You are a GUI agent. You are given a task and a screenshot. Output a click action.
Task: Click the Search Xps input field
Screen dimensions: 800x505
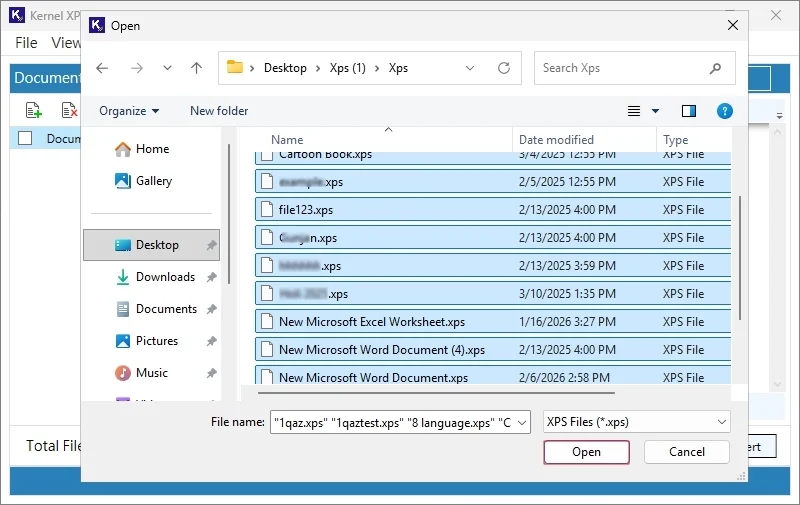click(622, 68)
